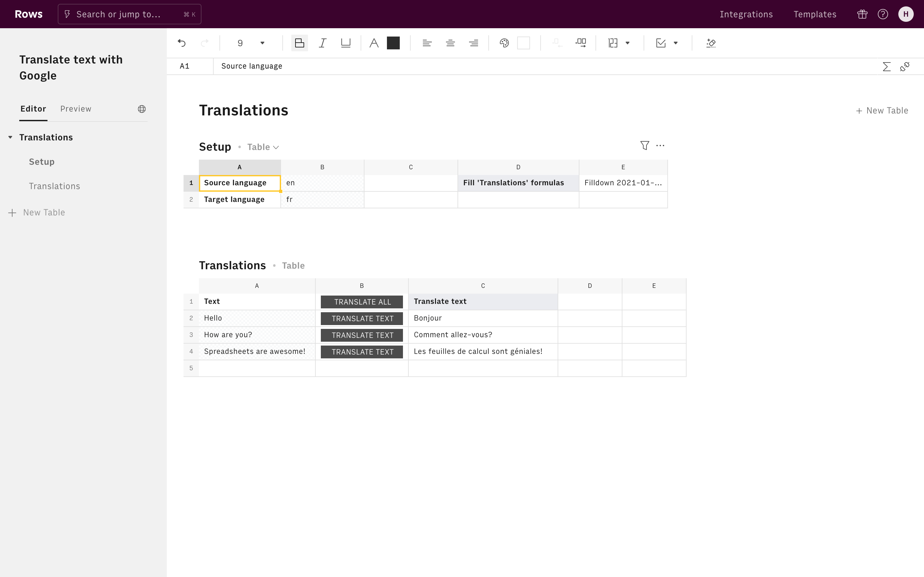The image size is (924, 577).
Task: Center align the cell text
Action: (450, 43)
